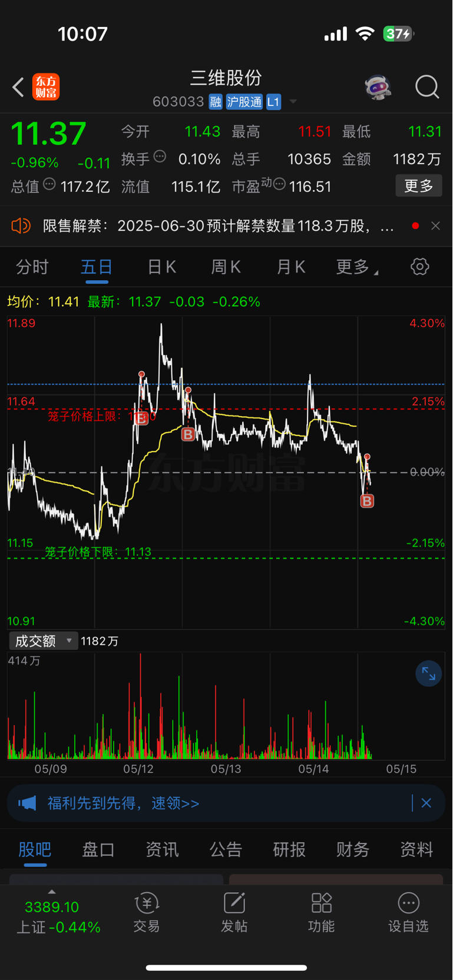Tap the battery indicator in status bar
Image resolution: width=453 pixels, height=980 pixels.
pyautogui.click(x=398, y=34)
